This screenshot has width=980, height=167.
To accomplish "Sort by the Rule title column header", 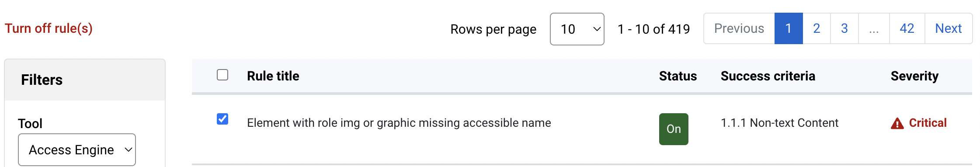I will point(273,76).
